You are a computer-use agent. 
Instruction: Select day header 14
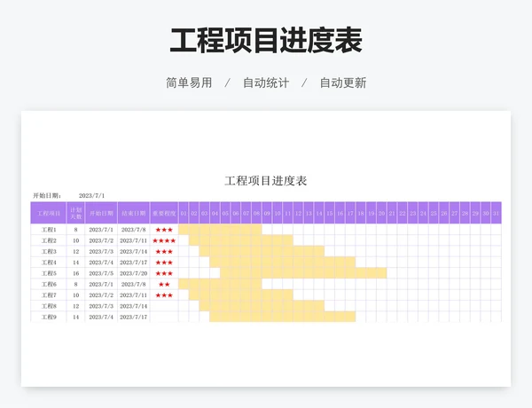point(319,213)
